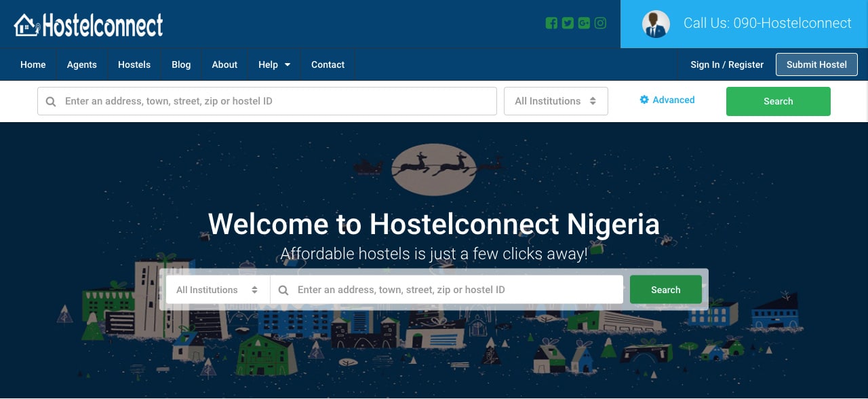Screen dimensions: 868x399
Task: Open the Twitter social icon
Action: point(568,23)
